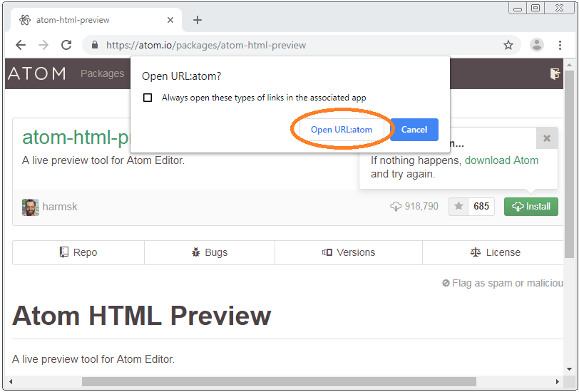Follow the 'download Atom' link
Screen dimensions: 579x392
(501, 160)
